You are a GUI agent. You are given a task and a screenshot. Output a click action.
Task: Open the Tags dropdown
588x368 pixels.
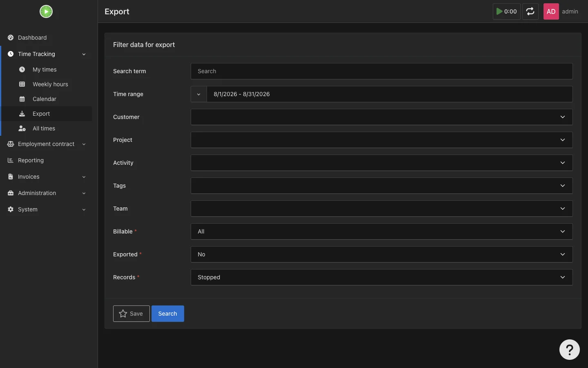tap(381, 186)
